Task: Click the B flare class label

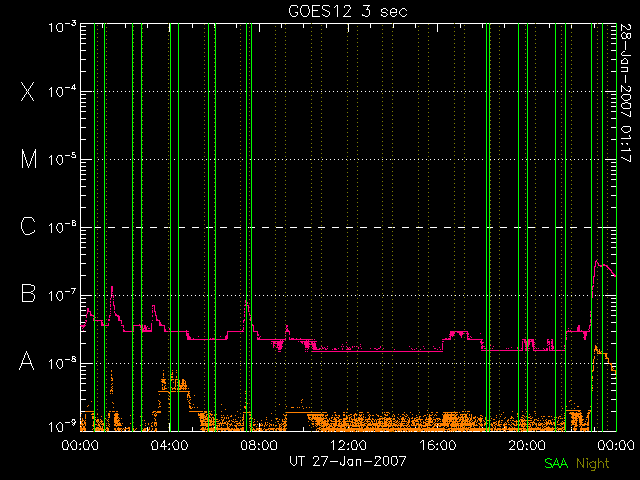Action: (28, 293)
